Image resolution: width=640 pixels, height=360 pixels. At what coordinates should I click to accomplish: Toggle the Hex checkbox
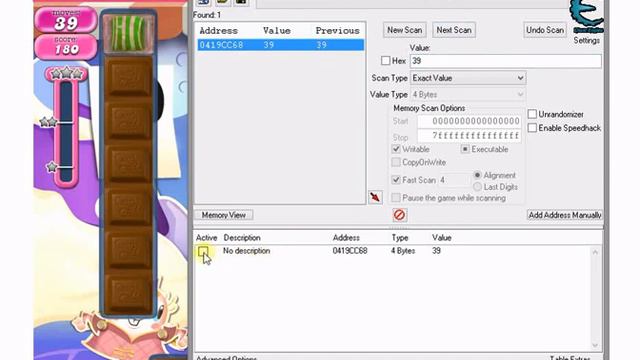[x=385, y=61]
